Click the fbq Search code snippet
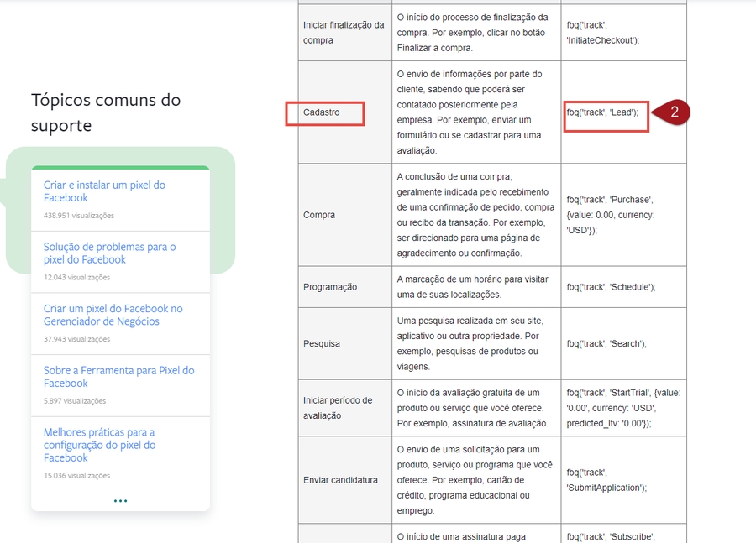 (x=606, y=343)
